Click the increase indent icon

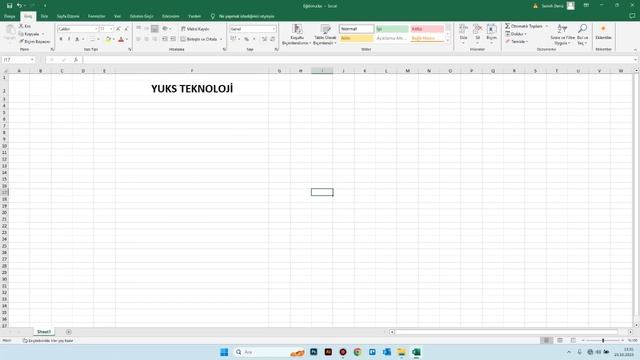pyautogui.click(x=173, y=39)
